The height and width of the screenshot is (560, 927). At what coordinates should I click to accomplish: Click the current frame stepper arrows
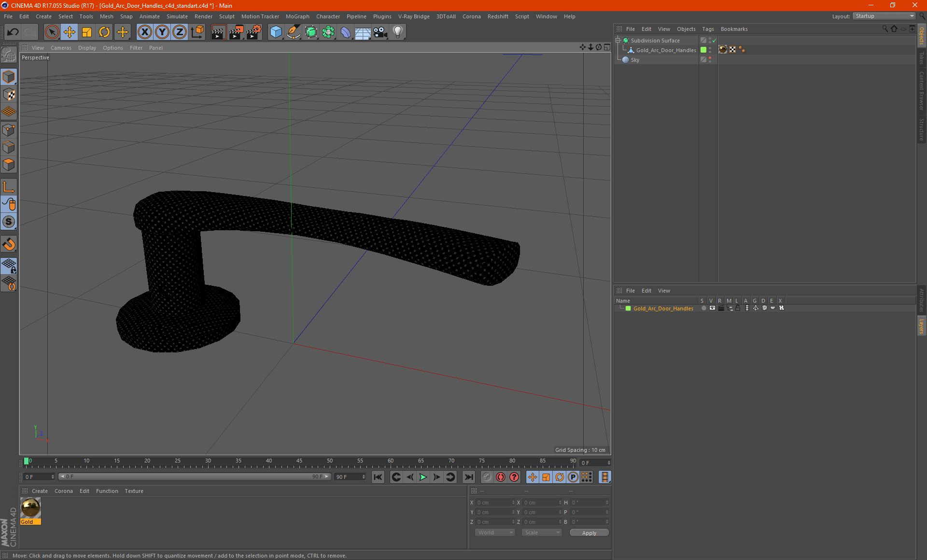pyautogui.click(x=609, y=462)
